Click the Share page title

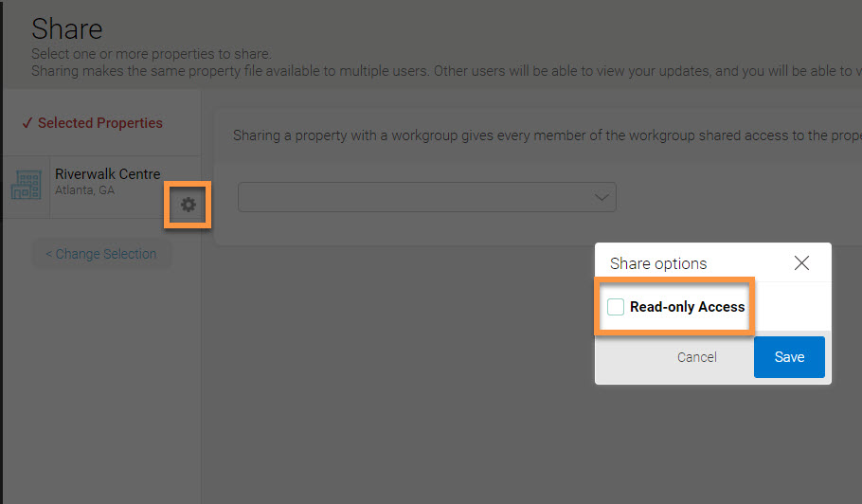point(66,28)
